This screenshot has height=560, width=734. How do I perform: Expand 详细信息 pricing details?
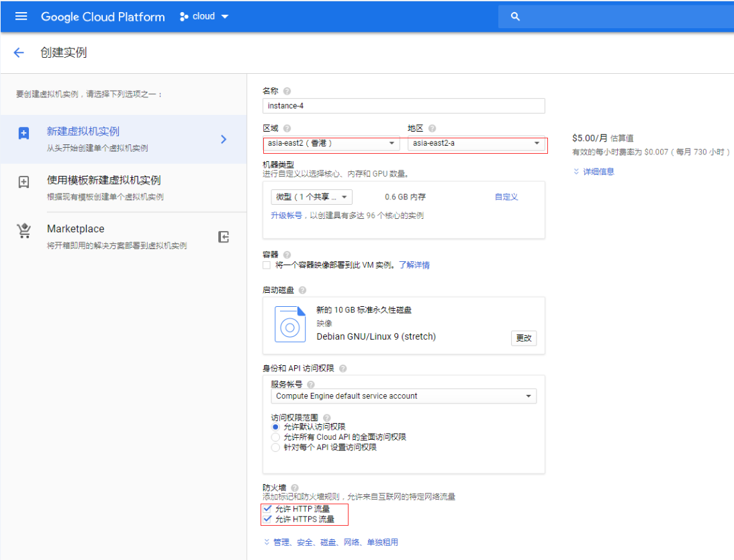594,172
